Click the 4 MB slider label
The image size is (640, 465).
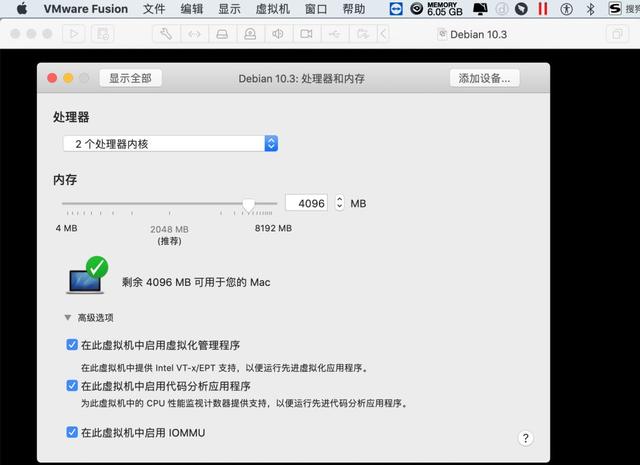(x=67, y=228)
